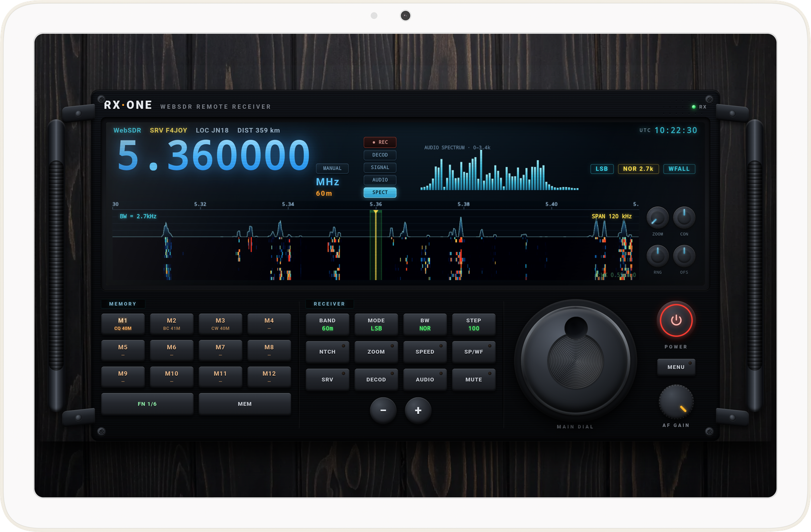This screenshot has width=811, height=532.
Task: Click the MEM button
Action: coord(245,404)
